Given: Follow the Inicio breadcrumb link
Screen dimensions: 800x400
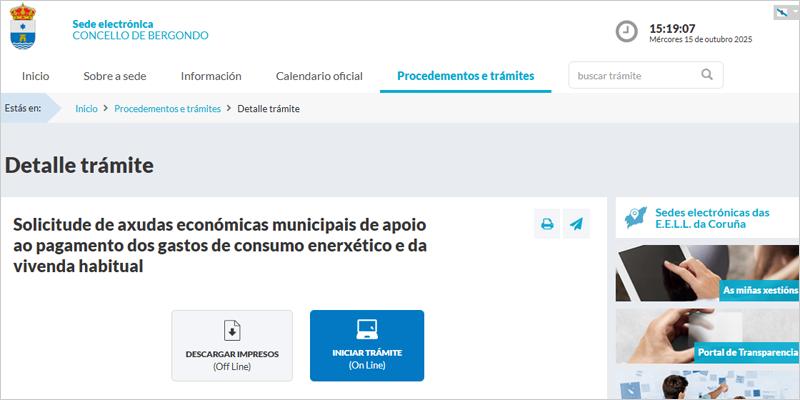Looking at the screenshot, I should click(87, 108).
